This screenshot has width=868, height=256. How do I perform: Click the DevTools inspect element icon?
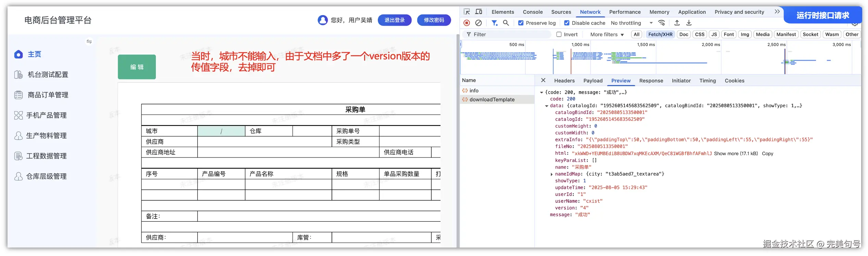tap(467, 12)
